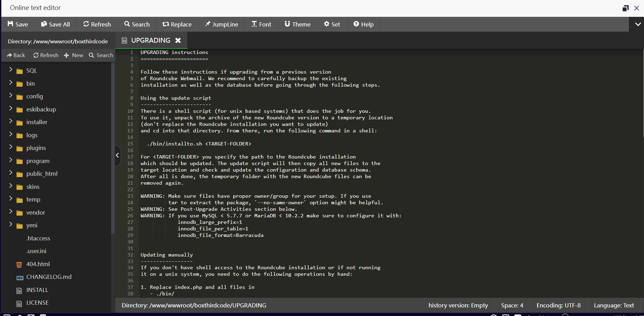Expand the vendor folder
644x316 pixels.
click(11, 212)
